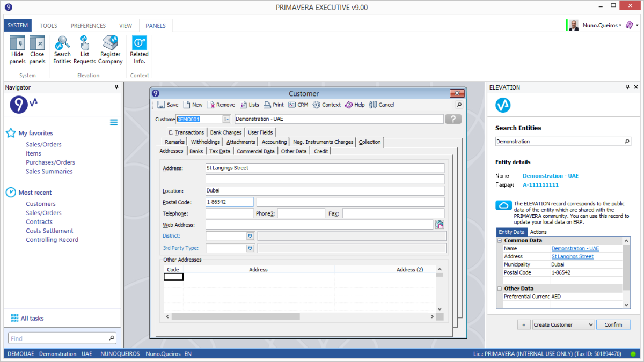
Task: Pin the Navigator panel
Action: click(116, 87)
